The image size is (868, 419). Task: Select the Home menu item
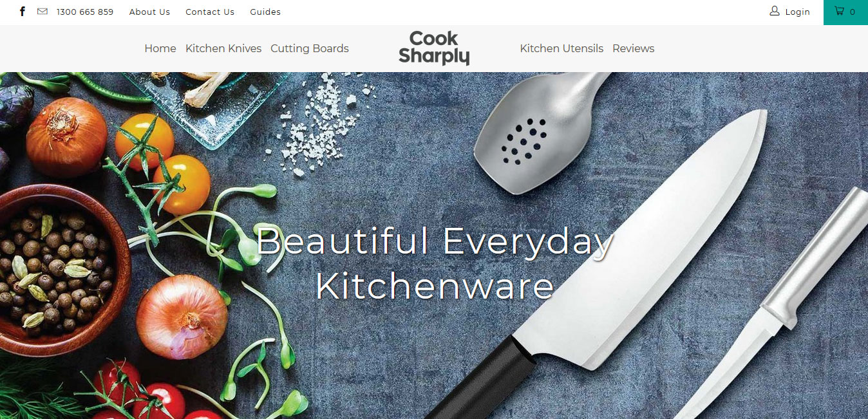160,48
